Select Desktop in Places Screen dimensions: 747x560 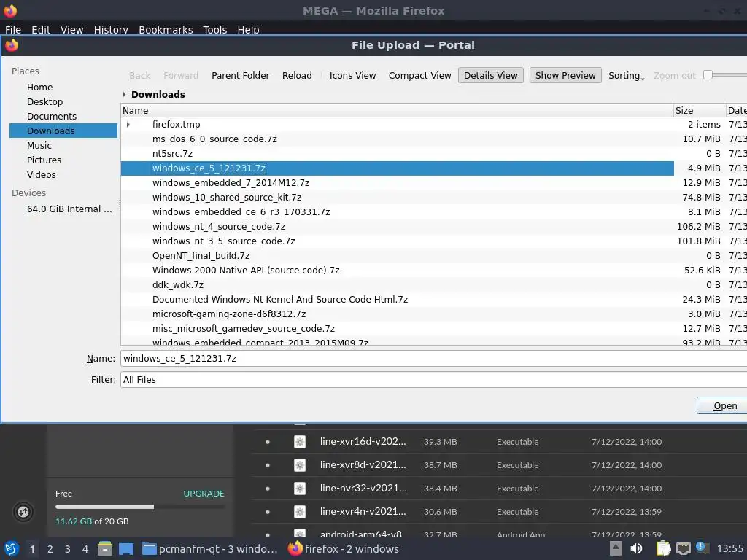coord(44,102)
